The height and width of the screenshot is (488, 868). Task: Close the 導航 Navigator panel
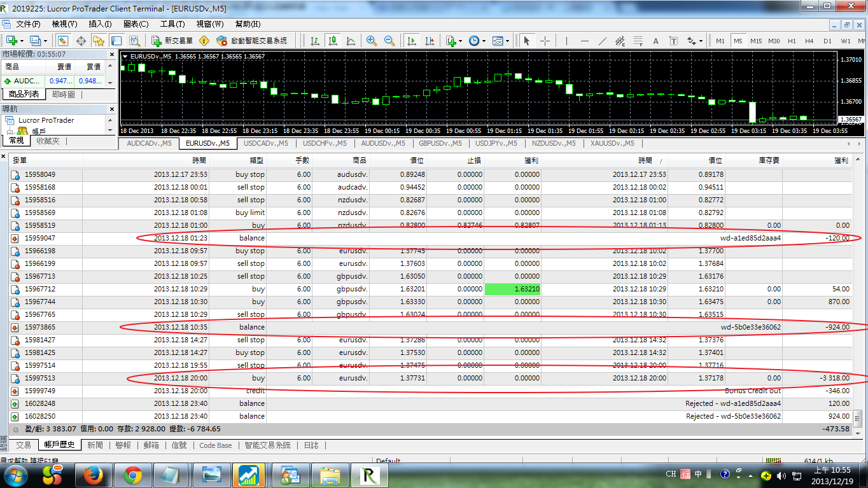(112, 109)
